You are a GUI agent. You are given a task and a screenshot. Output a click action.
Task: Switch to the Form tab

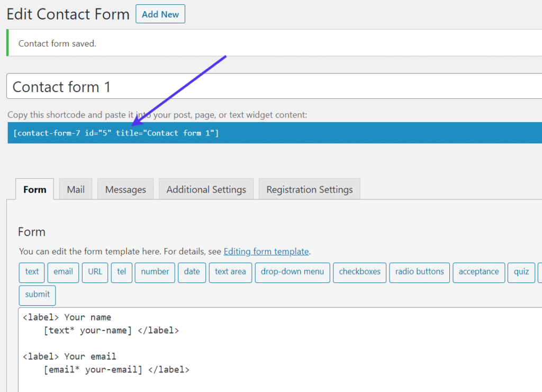(x=35, y=189)
